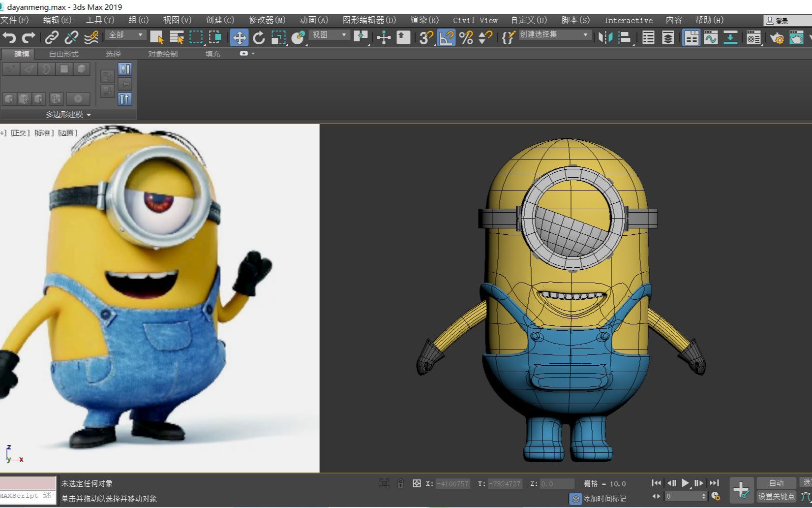Image resolution: width=812 pixels, height=508 pixels.
Task: Click 添加时间标记 time tag
Action: pos(598,499)
